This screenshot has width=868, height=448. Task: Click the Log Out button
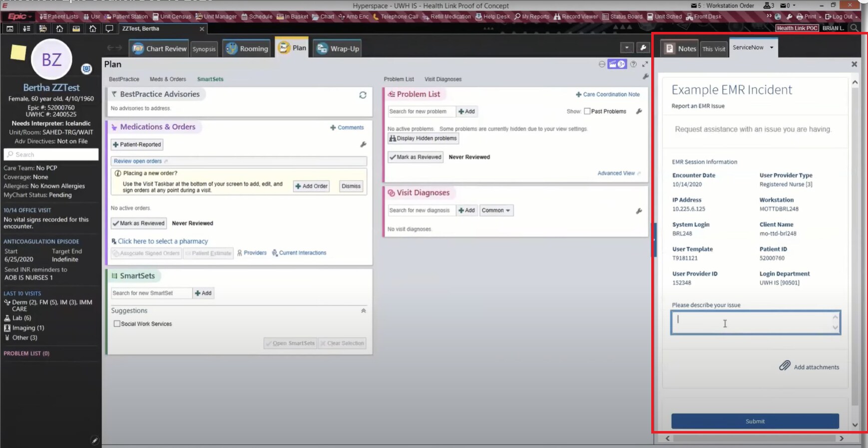(839, 16)
